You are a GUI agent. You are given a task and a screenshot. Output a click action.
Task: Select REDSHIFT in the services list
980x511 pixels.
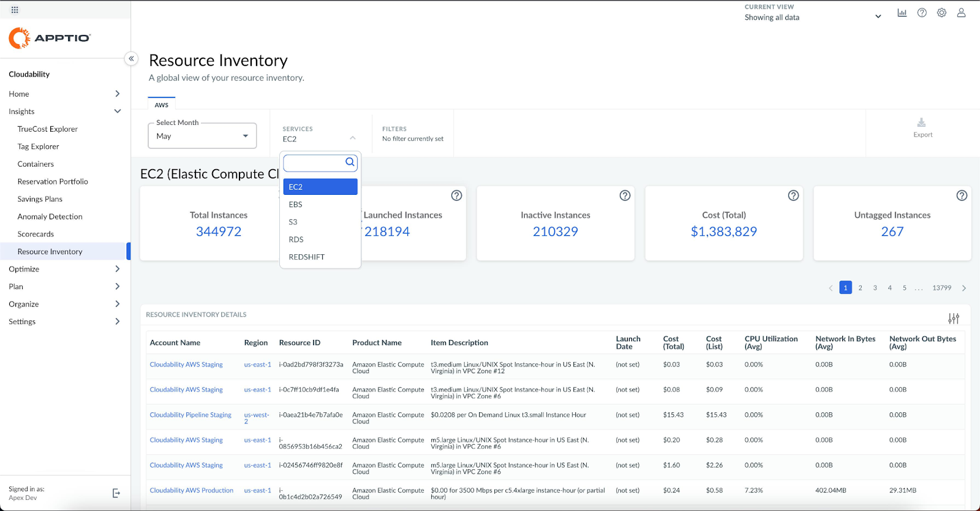pos(320,257)
